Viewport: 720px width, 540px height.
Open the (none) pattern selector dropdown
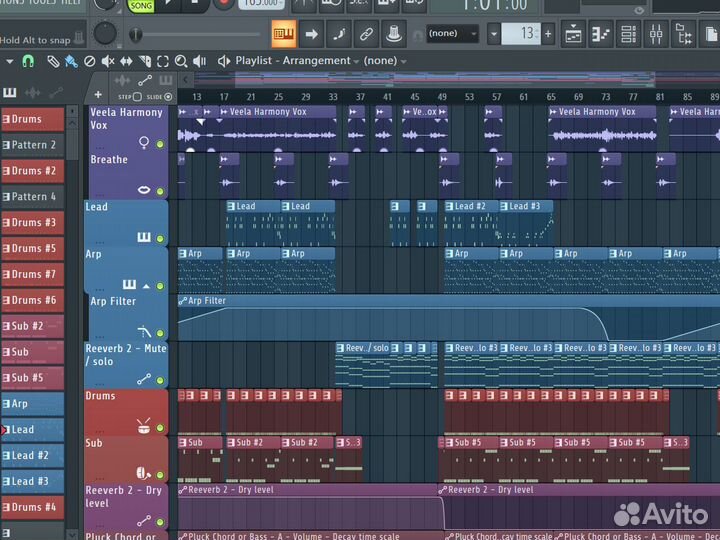(452, 34)
